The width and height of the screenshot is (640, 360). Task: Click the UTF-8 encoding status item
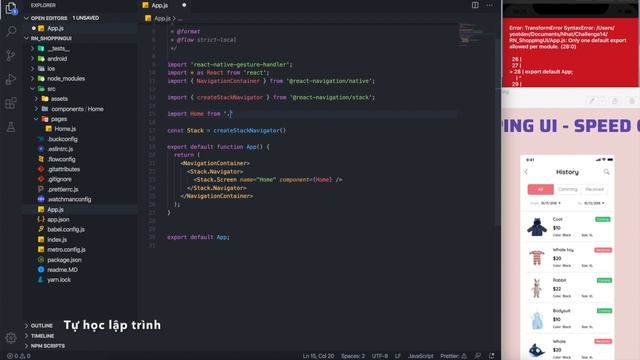point(380,356)
